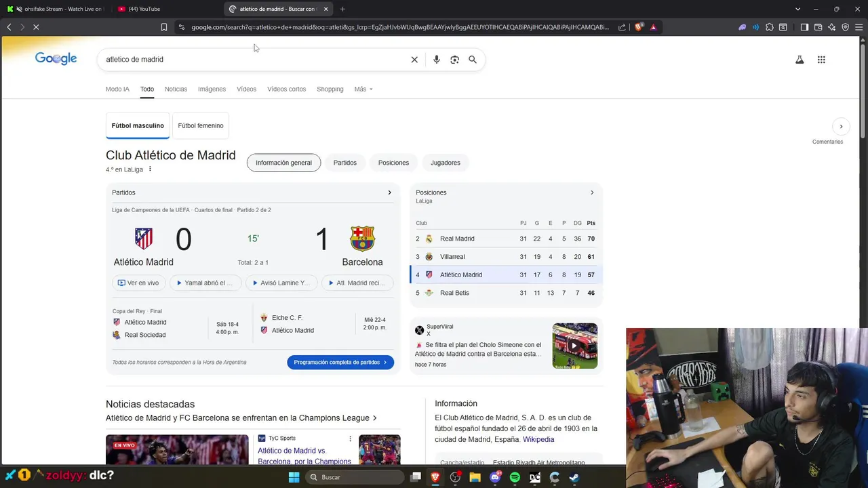The height and width of the screenshot is (488, 868).
Task: Stop loading the page
Action: [x=36, y=27]
